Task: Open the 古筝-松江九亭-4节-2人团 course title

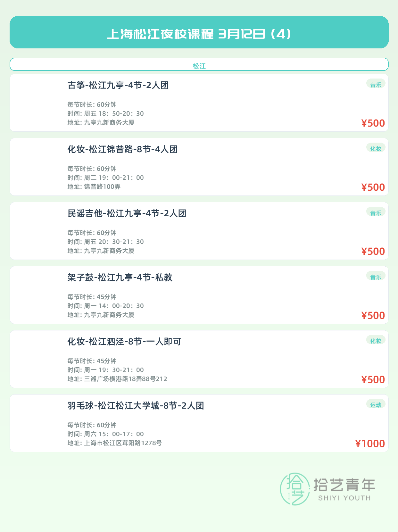Action: coord(118,85)
